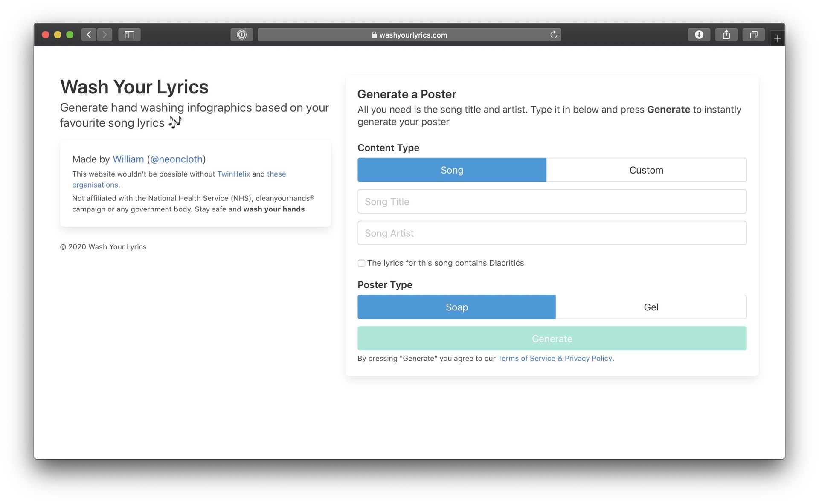Choose the Gel poster type
The image size is (819, 504).
[651, 307]
